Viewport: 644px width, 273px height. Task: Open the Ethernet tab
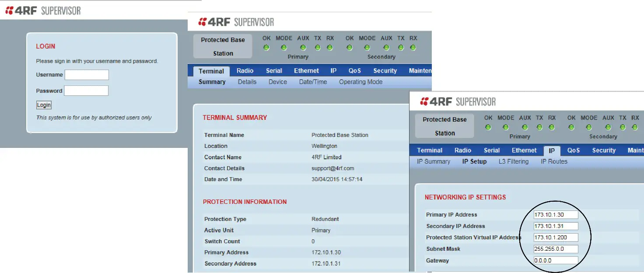point(306,70)
